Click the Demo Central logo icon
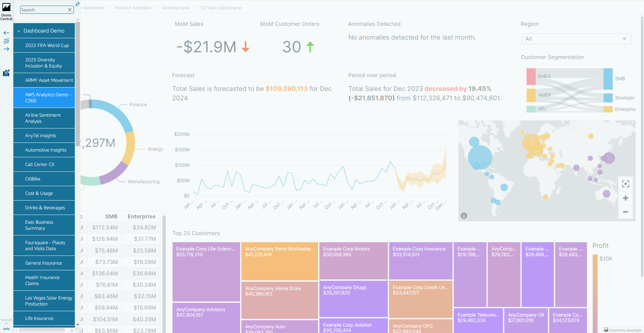Screen dimensions: 644x333 tap(6, 8)
